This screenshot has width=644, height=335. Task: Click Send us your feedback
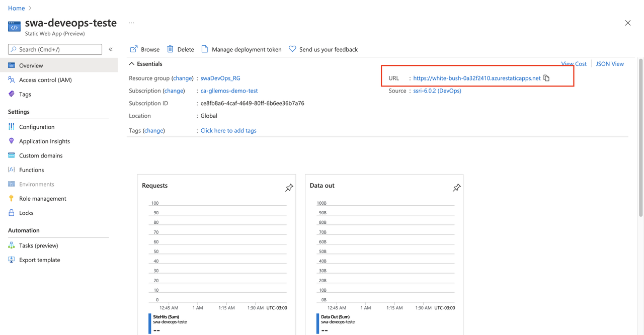pyautogui.click(x=323, y=49)
